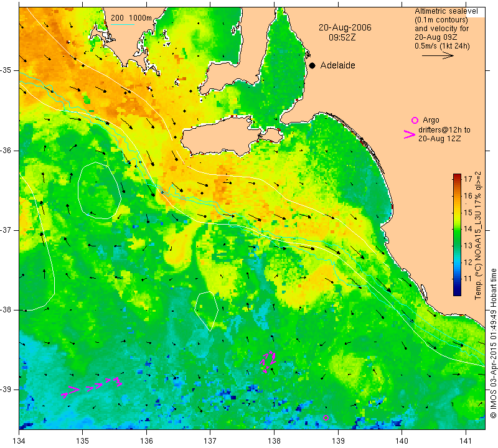Click the drifters@12h to legend text
498x448 pixels.
[x=444, y=130]
